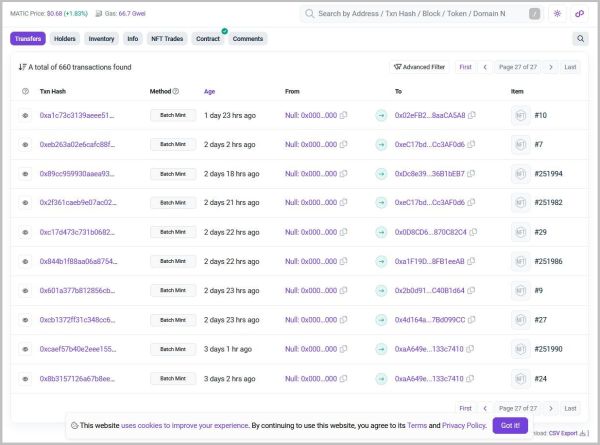Preview transaction 0x601a377b812856cb with eye icon
The width and height of the screenshot is (600, 445).
pyautogui.click(x=25, y=291)
